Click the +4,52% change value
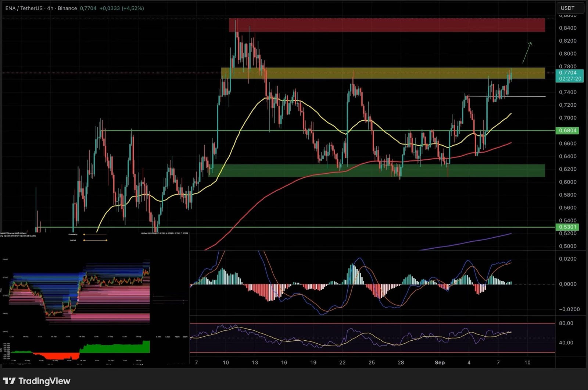The height and width of the screenshot is (390, 588). (x=132, y=8)
